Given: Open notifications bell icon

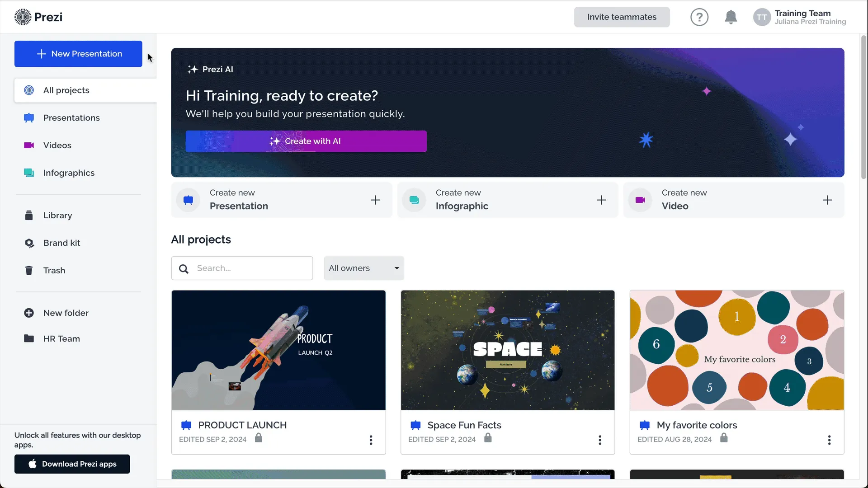Looking at the screenshot, I should click(731, 17).
